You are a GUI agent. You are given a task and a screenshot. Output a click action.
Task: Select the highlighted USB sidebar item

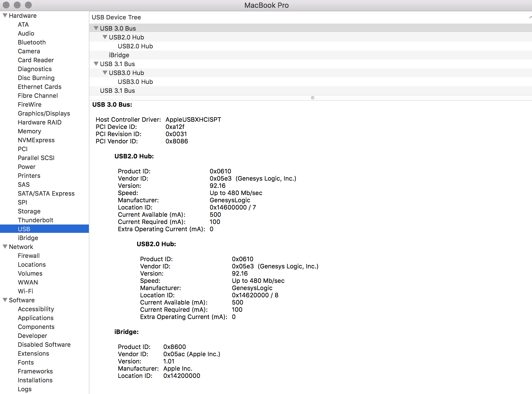(x=44, y=229)
